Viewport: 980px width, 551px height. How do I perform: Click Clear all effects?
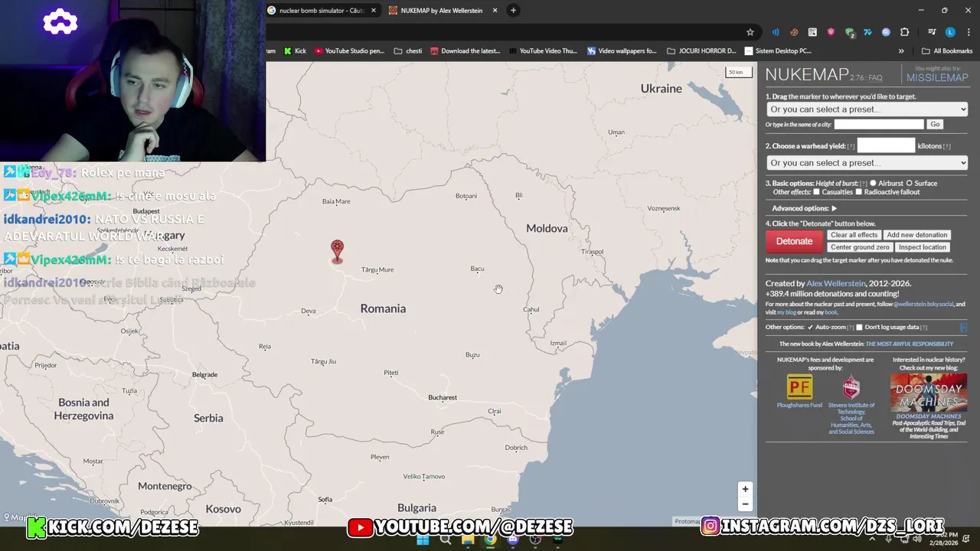[854, 235]
